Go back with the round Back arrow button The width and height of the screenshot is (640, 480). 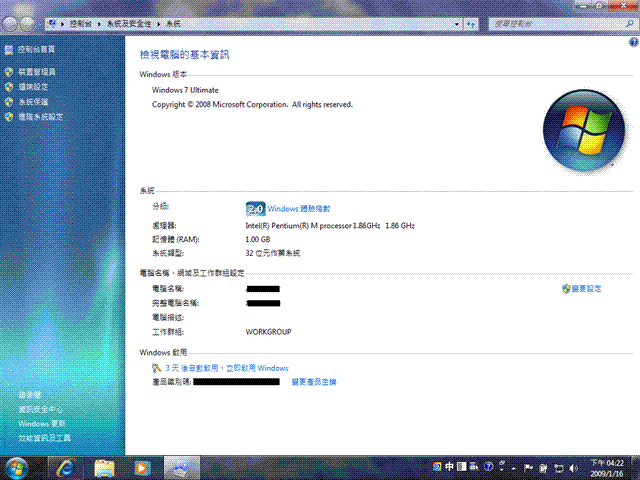[x=10, y=24]
